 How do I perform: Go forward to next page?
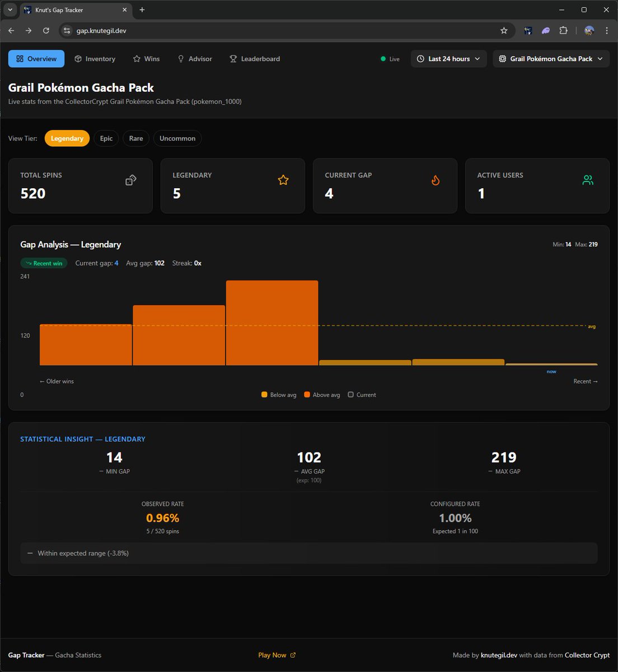(x=29, y=30)
